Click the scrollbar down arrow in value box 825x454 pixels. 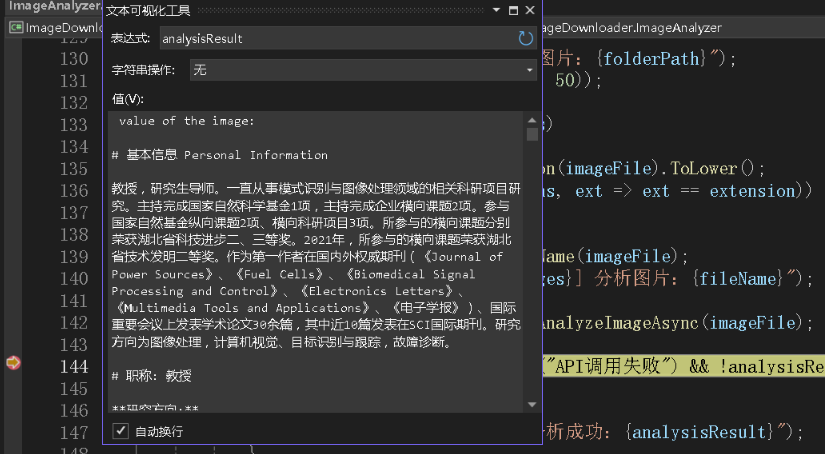click(532, 405)
